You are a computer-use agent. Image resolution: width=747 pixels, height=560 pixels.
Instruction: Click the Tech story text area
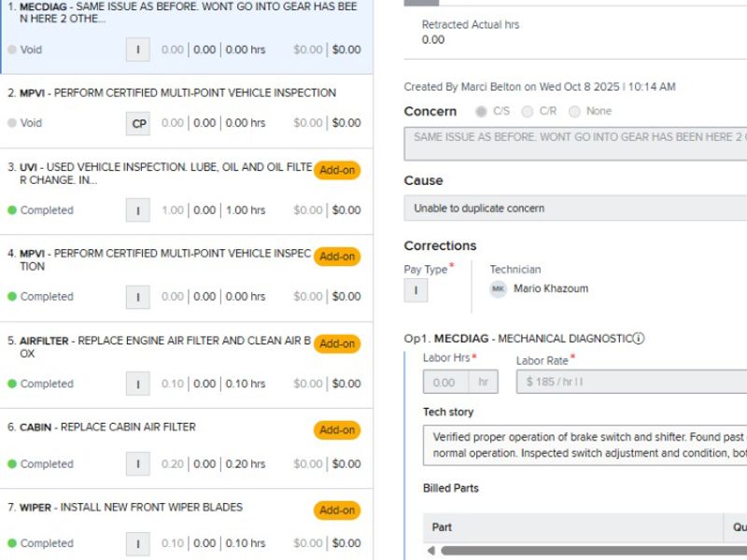[x=585, y=444]
